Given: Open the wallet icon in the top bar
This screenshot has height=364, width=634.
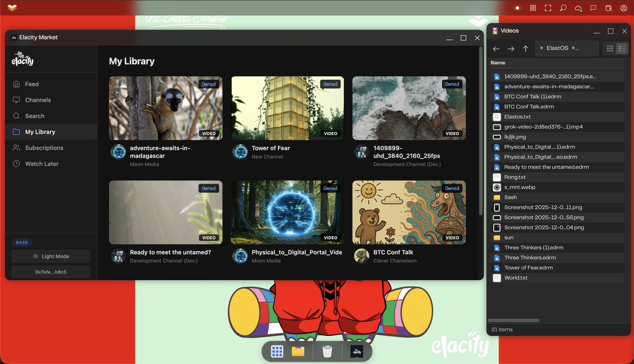Looking at the screenshot, I should (609, 8).
